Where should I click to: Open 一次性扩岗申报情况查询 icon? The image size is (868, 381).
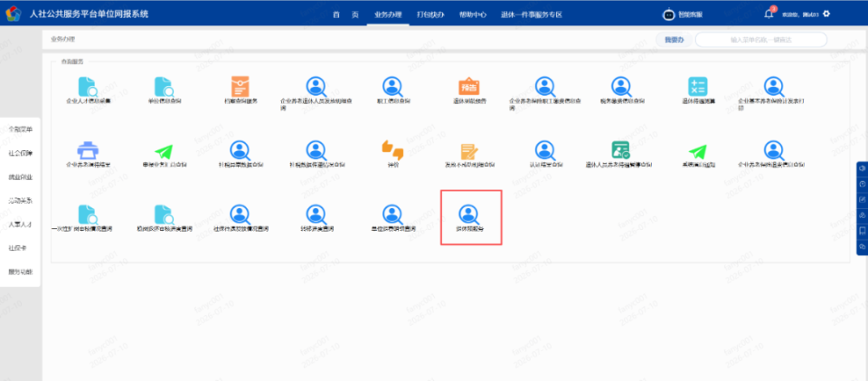88,214
